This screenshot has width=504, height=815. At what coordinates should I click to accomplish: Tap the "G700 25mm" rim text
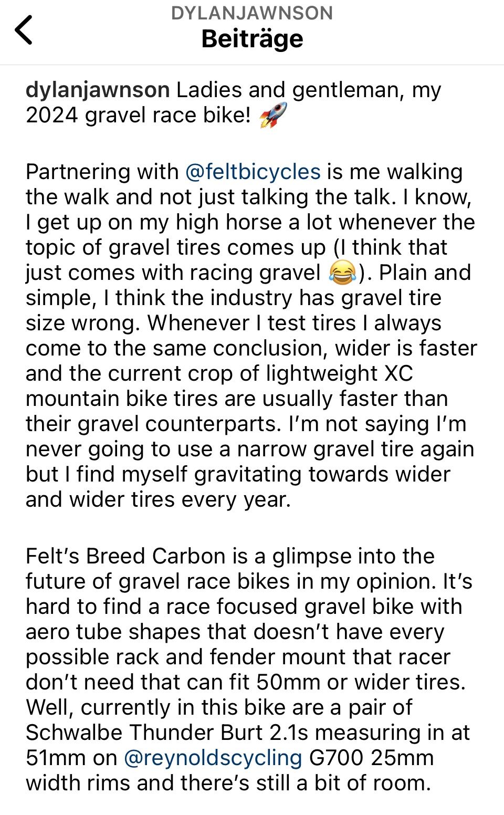tap(371, 758)
